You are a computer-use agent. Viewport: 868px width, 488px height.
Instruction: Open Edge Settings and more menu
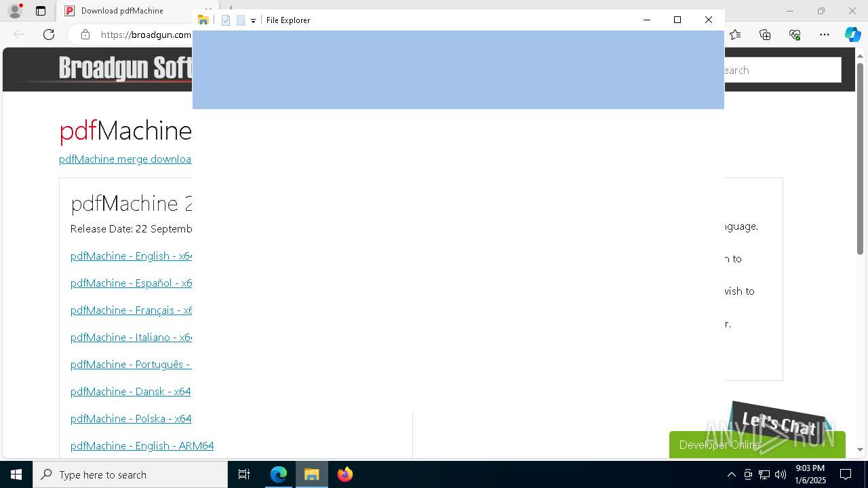[x=825, y=35]
